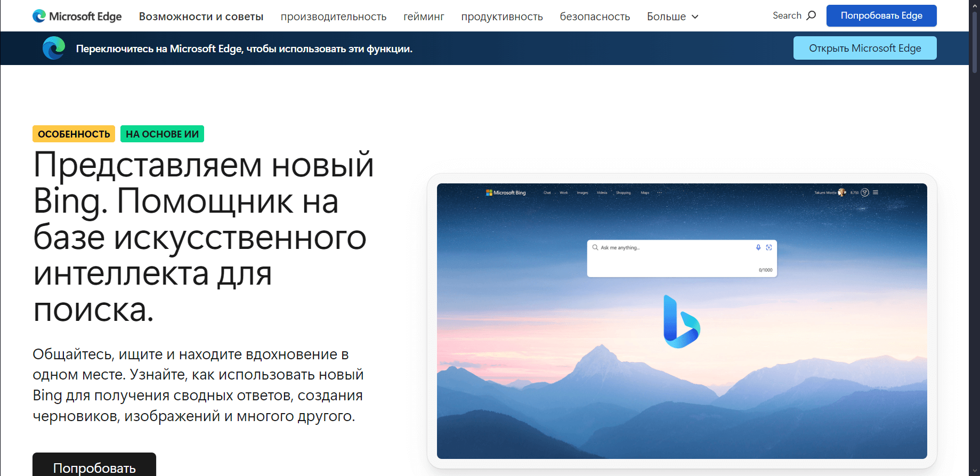This screenshot has width=980, height=476.
Task: Expand the Больше dropdown menu
Action: 673,17
